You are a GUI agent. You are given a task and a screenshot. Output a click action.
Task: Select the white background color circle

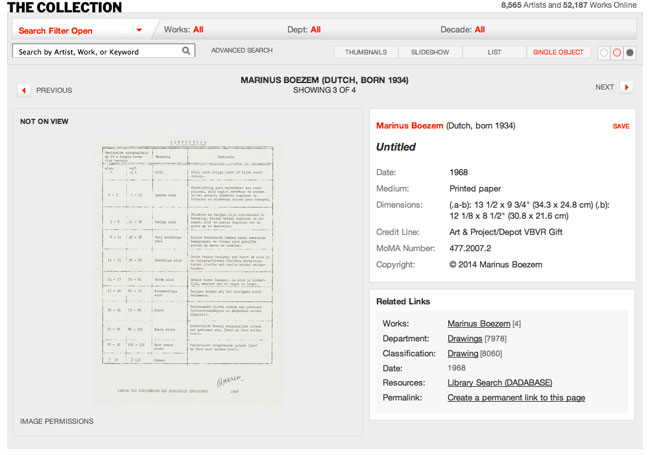click(604, 53)
